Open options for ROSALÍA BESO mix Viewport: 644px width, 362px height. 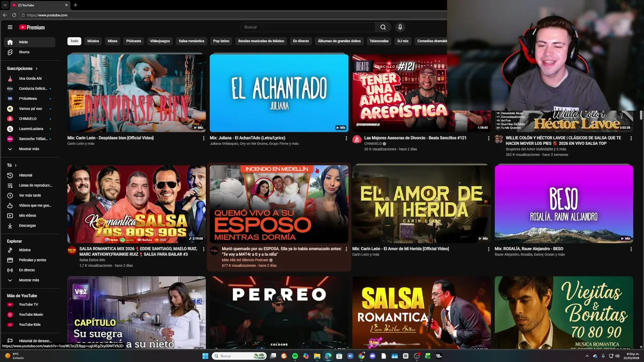631,249
